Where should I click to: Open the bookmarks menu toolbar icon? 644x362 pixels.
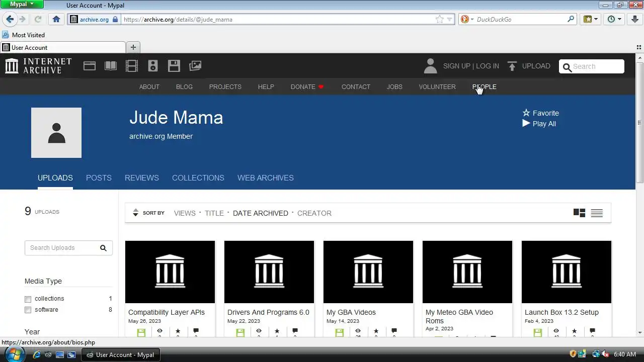tap(587, 19)
